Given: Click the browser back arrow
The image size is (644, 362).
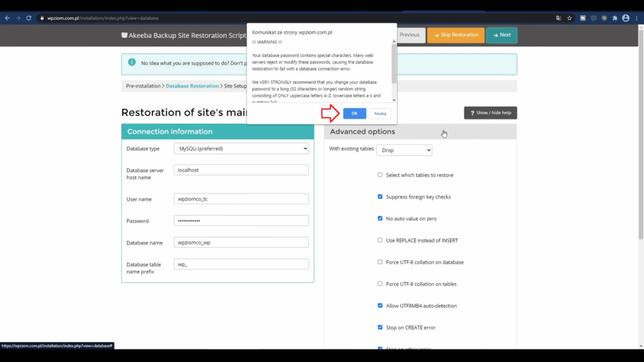Looking at the screenshot, I should [x=8, y=18].
